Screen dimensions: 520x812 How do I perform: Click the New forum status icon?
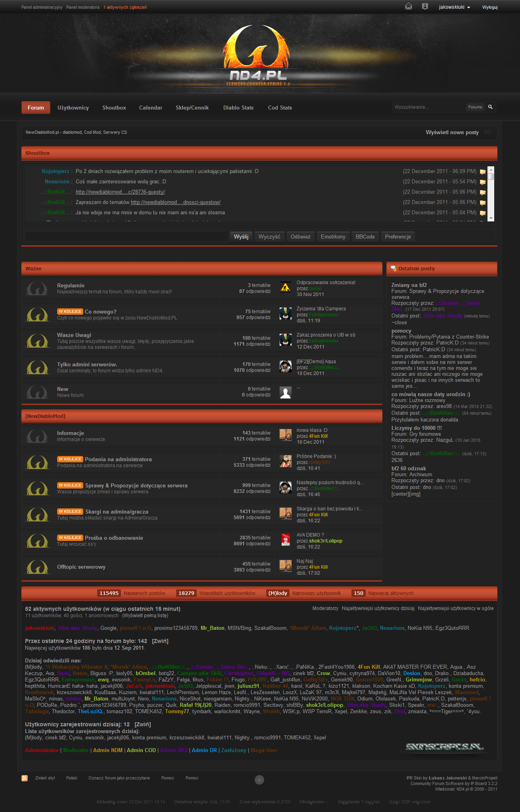(x=37, y=392)
